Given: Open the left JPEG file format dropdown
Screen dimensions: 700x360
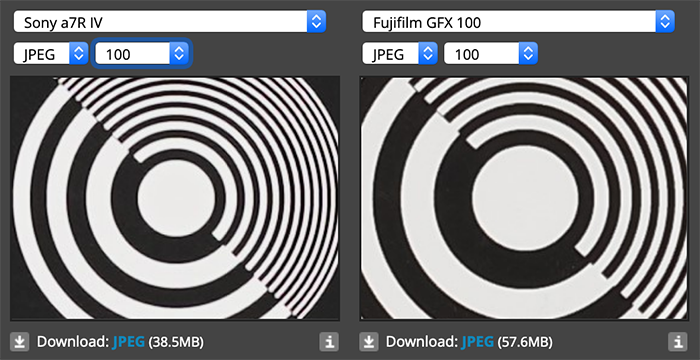Looking at the screenshot, I should [x=51, y=54].
